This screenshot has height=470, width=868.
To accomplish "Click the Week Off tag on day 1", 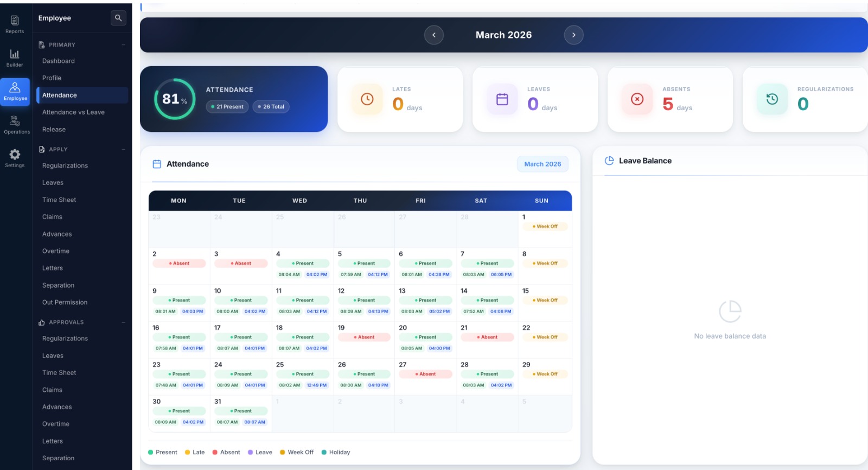I will (x=545, y=226).
